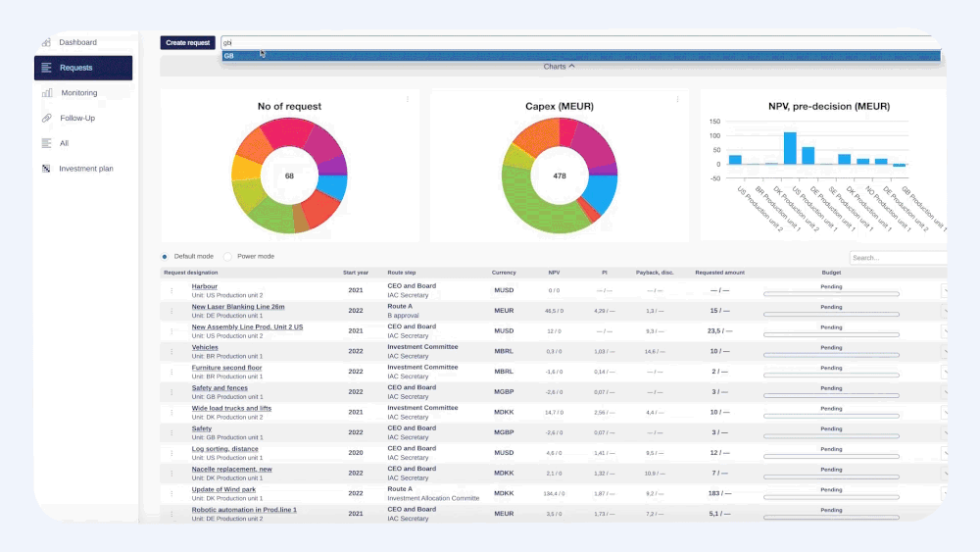Select the GB suggestion in dropdown

click(580, 56)
